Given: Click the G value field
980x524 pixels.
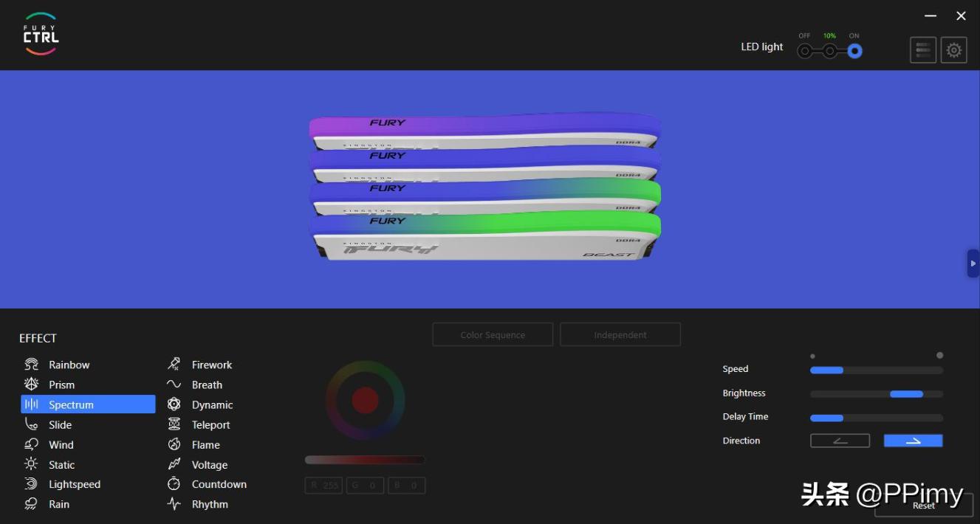Looking at the screenshot, I should 365,485.
